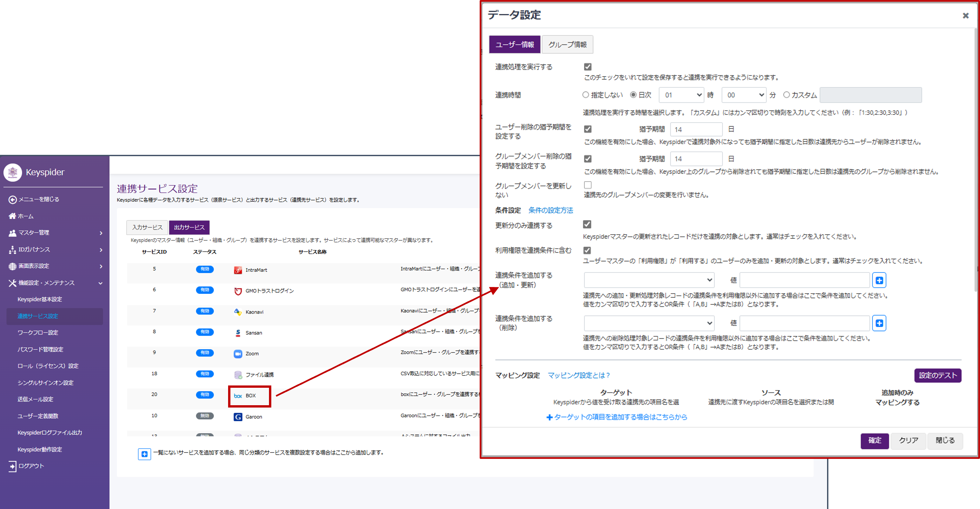980x509 pixels.
Task: Switch to グループ情報 tab
Action: pyautogui.click(x=567, y=44)
